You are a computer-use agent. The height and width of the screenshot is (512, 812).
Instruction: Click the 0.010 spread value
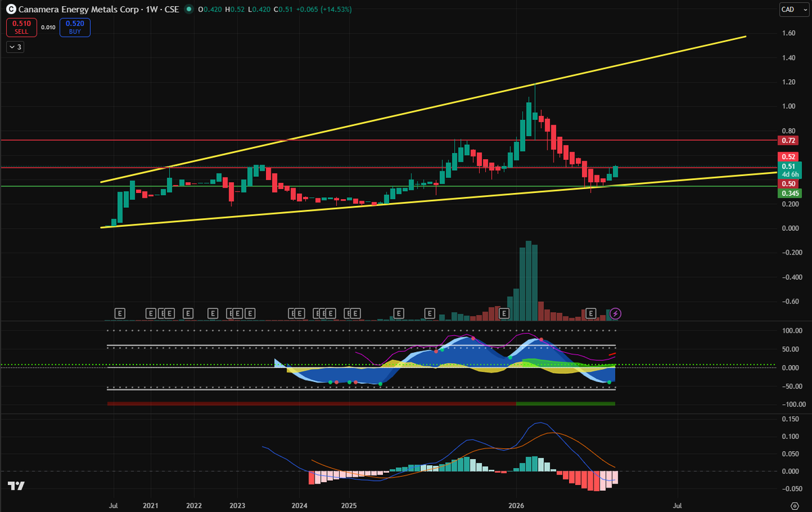click(x=48, y=27)
